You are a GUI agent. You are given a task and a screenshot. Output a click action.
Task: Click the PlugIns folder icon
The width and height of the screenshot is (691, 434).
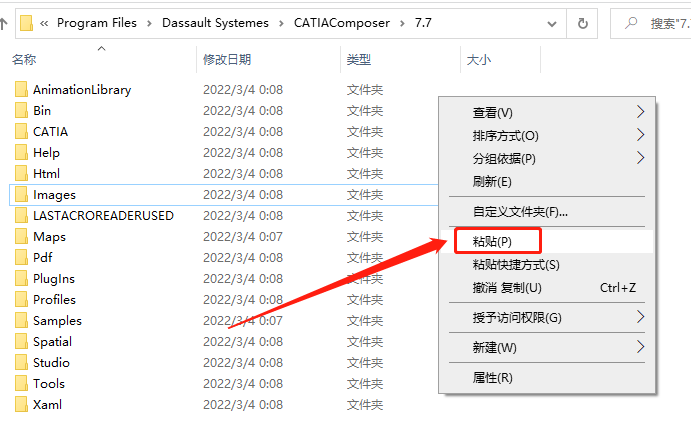click(x=21, y=278)
